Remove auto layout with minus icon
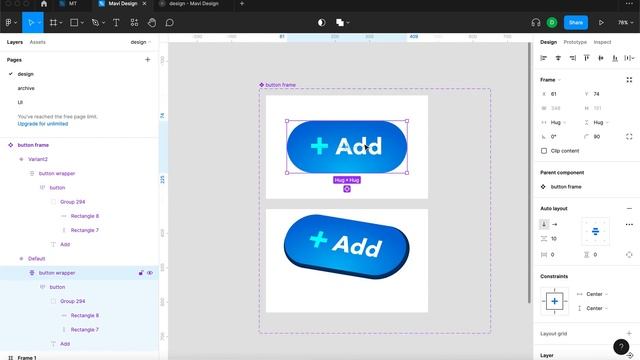The height and width of the screenshot is (360, 640). coord(629,208)
